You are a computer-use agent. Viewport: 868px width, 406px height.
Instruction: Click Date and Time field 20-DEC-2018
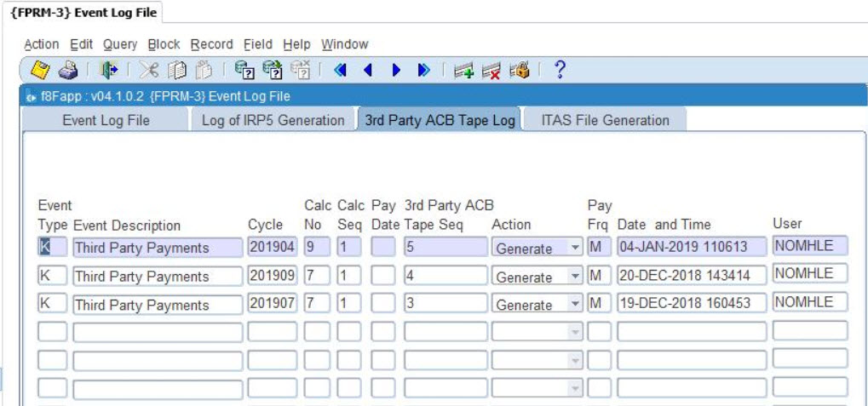[691, 276]
